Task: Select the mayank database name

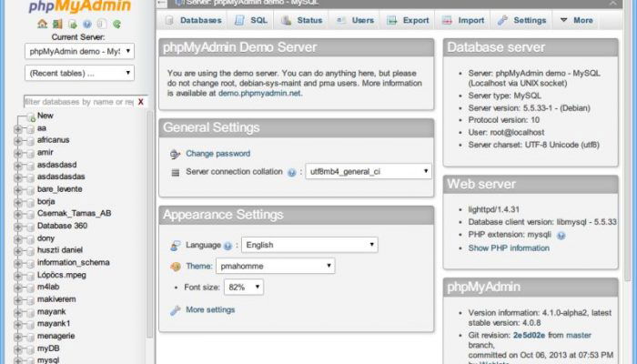Action: [x=52, y=311]
